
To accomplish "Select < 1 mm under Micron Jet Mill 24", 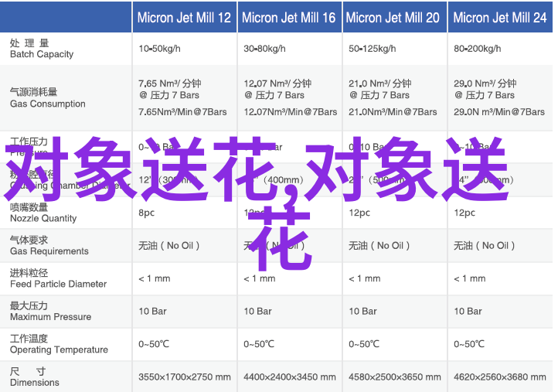I will [469, 278].
